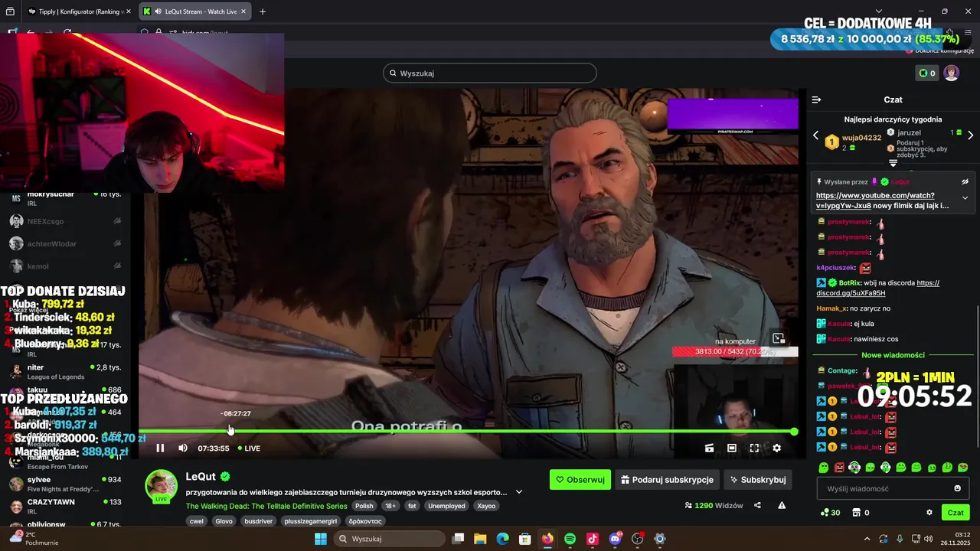Insert the first green quick emote
The height and width of the screenshot is (551, 980).
click(x=824, y=468)
